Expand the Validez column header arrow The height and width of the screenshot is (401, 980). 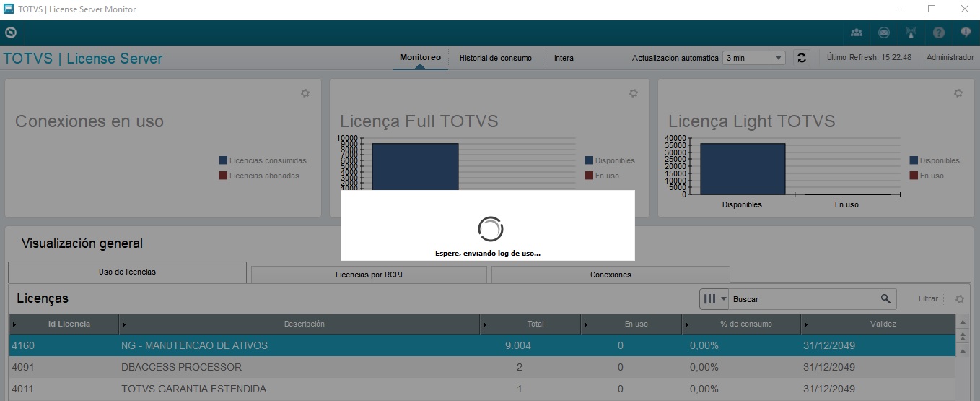(805, 324)
